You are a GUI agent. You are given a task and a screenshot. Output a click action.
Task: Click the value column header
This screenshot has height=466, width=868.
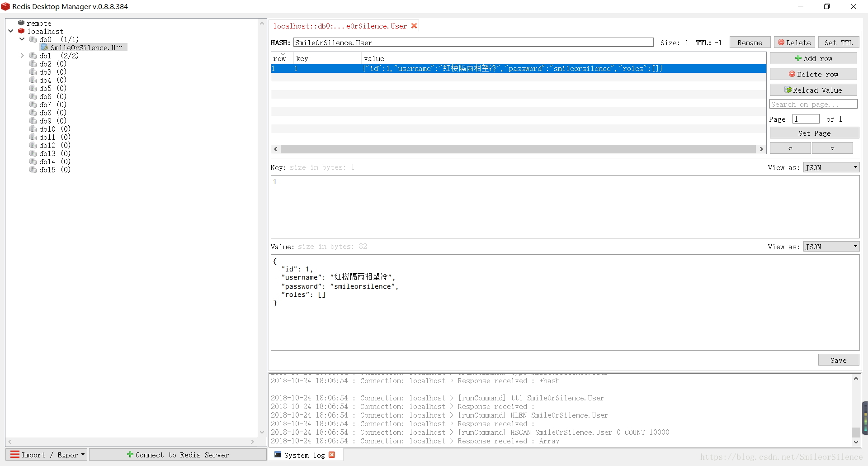[x=563, y=58]
